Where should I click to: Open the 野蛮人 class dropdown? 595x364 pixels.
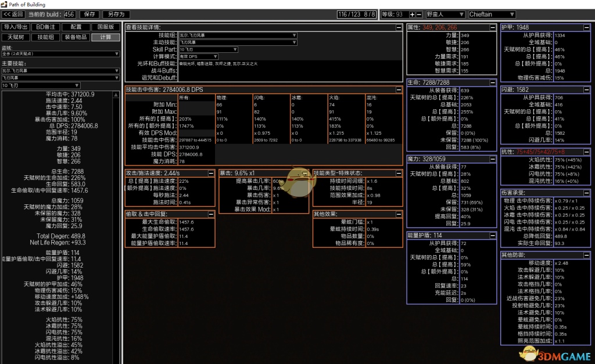[445, 15]
